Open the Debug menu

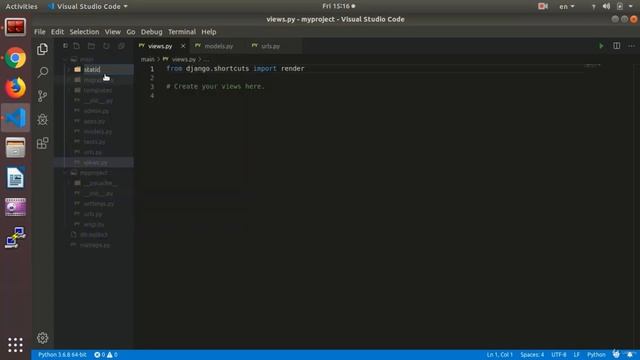pos(151,32)
